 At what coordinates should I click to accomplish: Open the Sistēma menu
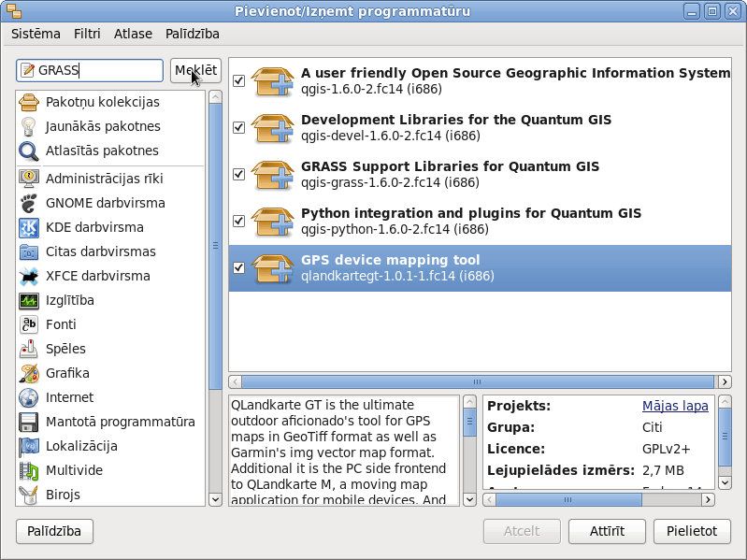(x=36, y=34)
